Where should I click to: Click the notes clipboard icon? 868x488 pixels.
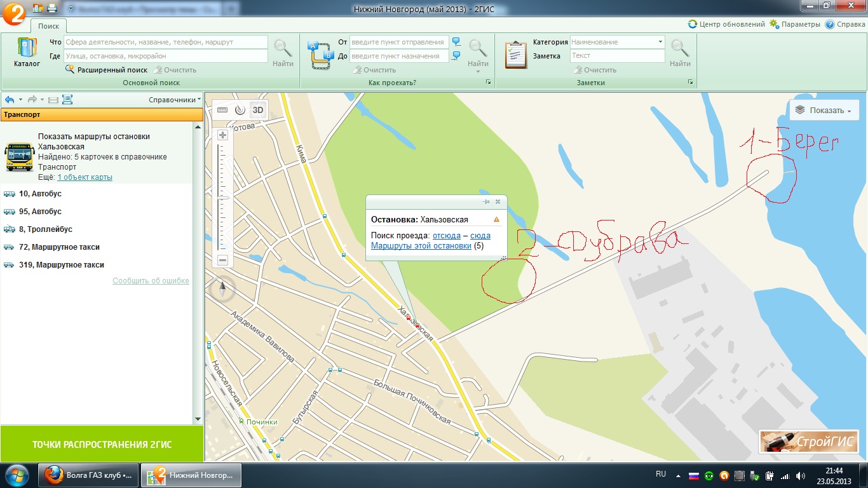tap(516, 55)
